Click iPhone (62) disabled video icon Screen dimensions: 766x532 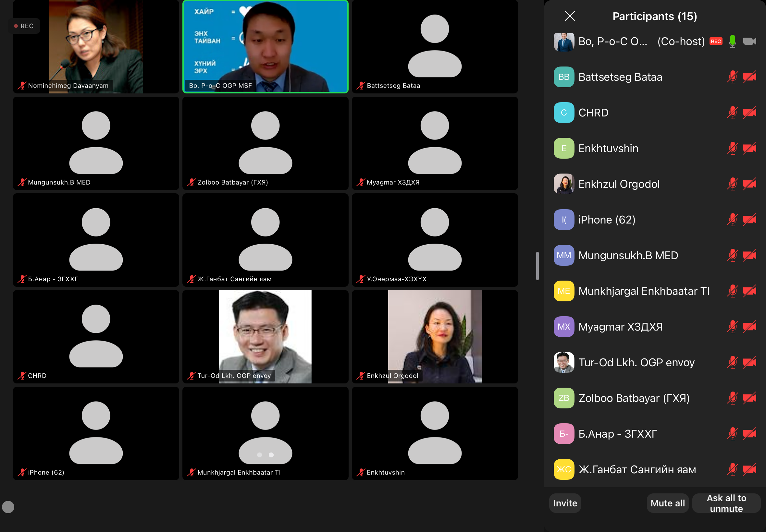coord(749,220)
